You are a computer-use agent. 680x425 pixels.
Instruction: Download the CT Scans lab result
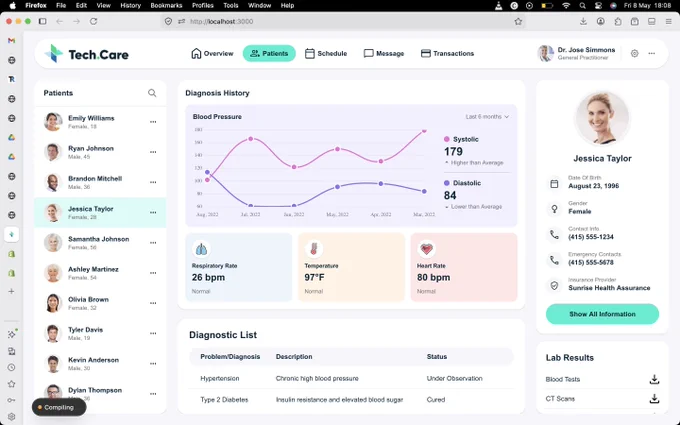tap(654, 399)
